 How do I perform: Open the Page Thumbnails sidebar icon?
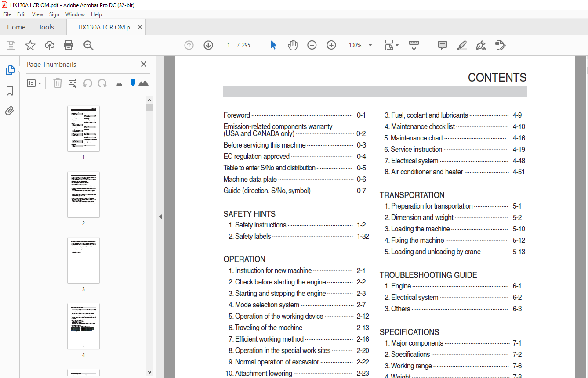[x=10, y=70]
